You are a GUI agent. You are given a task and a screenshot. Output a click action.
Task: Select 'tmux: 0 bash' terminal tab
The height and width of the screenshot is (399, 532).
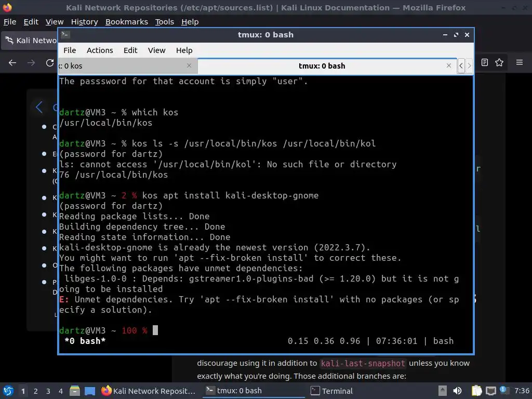(327, 66)
